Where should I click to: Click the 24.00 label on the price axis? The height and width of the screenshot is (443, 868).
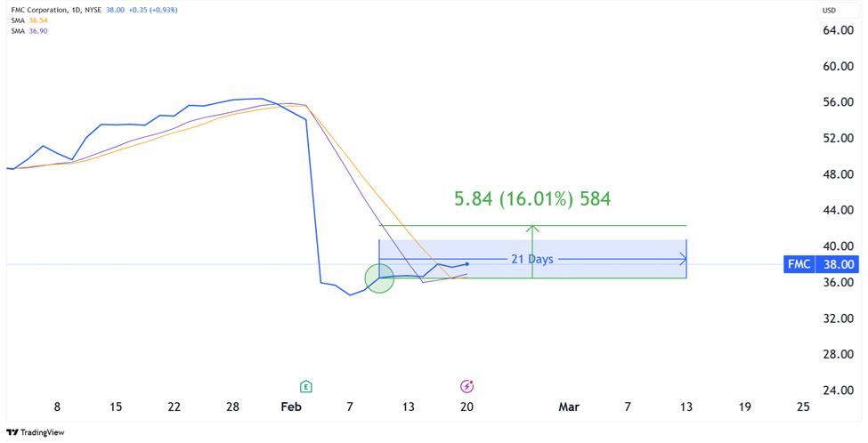click(839, 391)
